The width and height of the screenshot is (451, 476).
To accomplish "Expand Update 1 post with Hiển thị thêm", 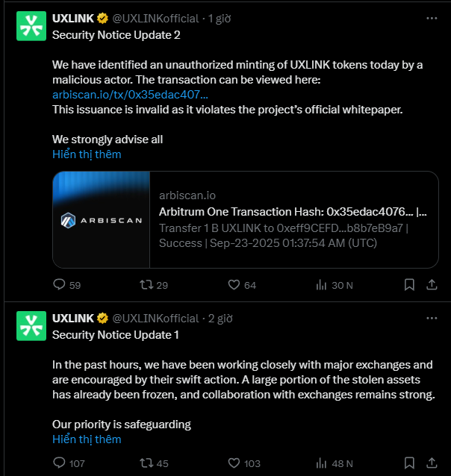I will (87, 439).
